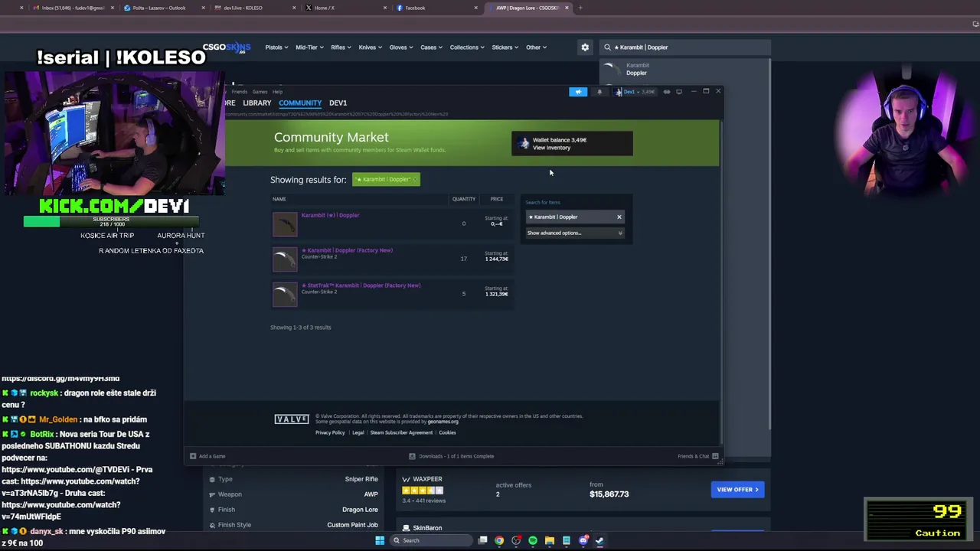Click geonames.org link
The image size is (980, 551).
443,422
